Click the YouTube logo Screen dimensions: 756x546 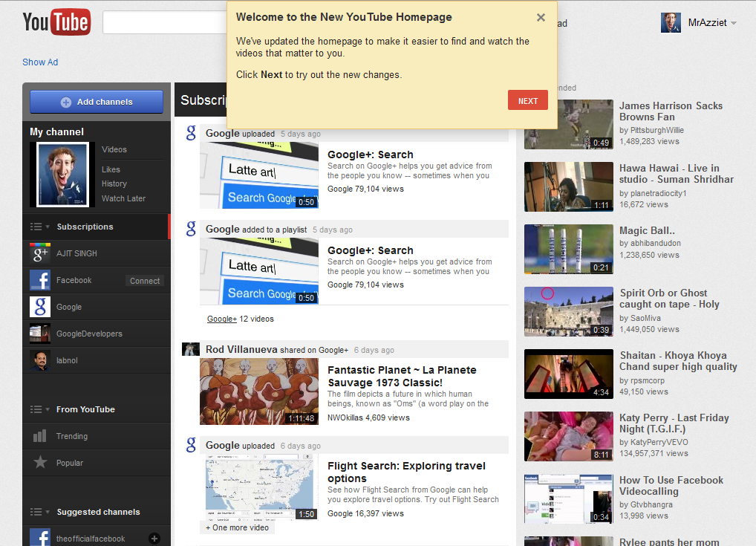click(x=56, y=22)
